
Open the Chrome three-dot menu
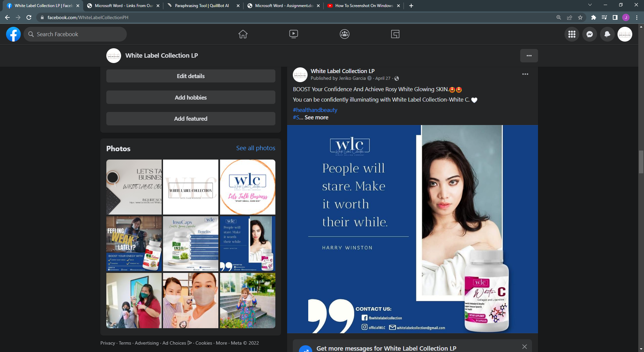pos(637,17)
